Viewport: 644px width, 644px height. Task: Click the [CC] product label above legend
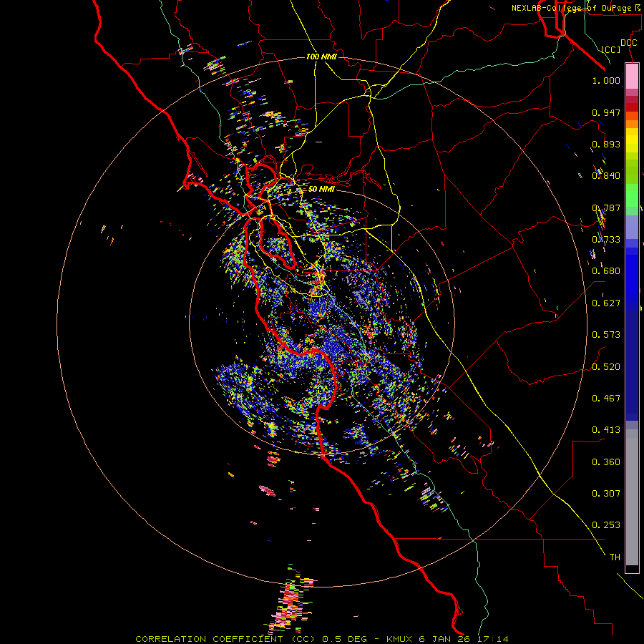coord(610,49)
